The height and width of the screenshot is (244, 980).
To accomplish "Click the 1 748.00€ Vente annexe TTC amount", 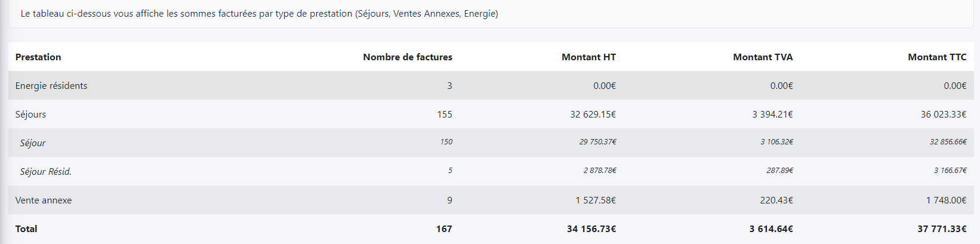I will tap(946, 200).
